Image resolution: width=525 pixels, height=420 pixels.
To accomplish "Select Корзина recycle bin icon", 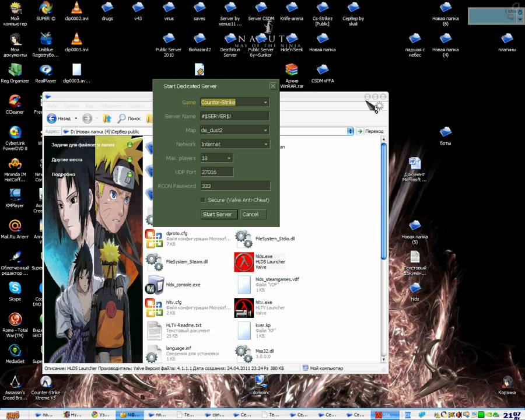I will click(506, 385).
